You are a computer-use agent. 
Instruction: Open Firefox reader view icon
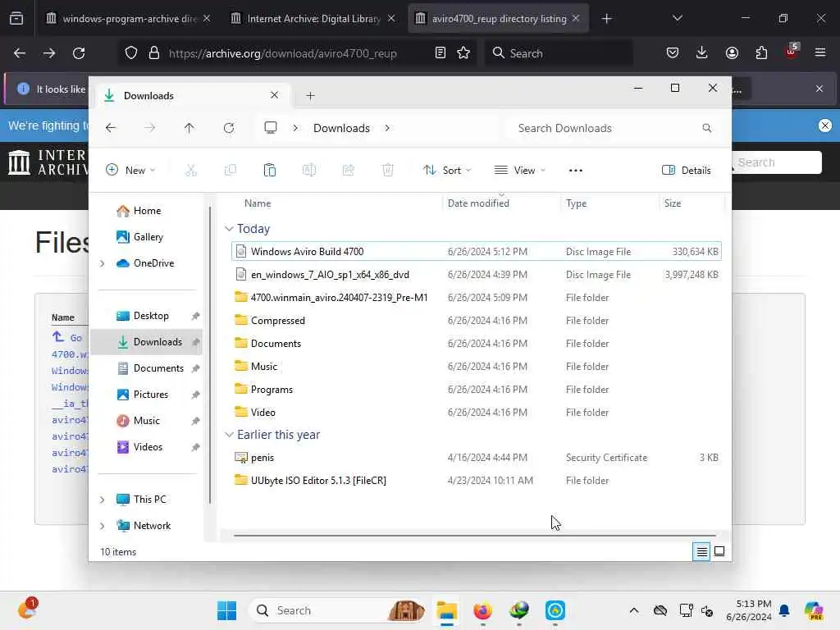(x=441, y=53)
